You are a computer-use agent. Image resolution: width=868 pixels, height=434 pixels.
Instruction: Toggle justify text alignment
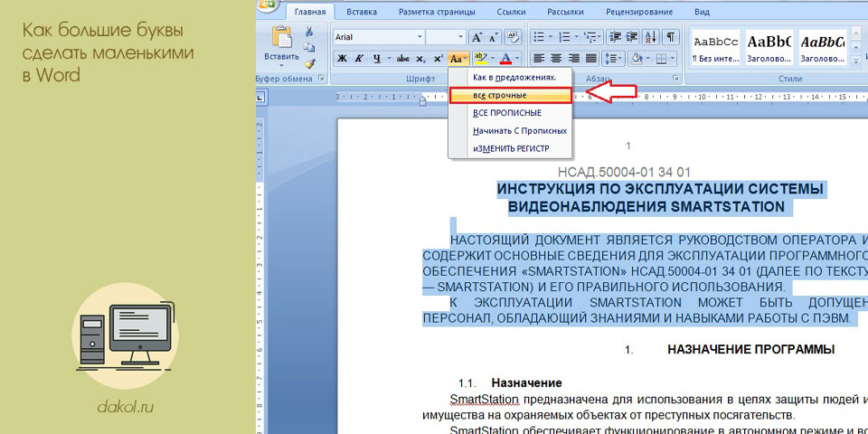pyautogui.click(x=590, y=58)
